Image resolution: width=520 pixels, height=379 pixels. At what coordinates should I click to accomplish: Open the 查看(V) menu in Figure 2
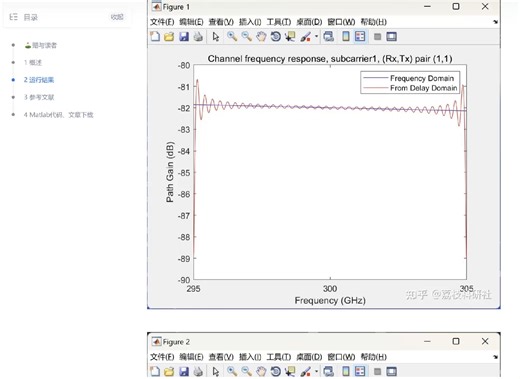coord(221,357)
